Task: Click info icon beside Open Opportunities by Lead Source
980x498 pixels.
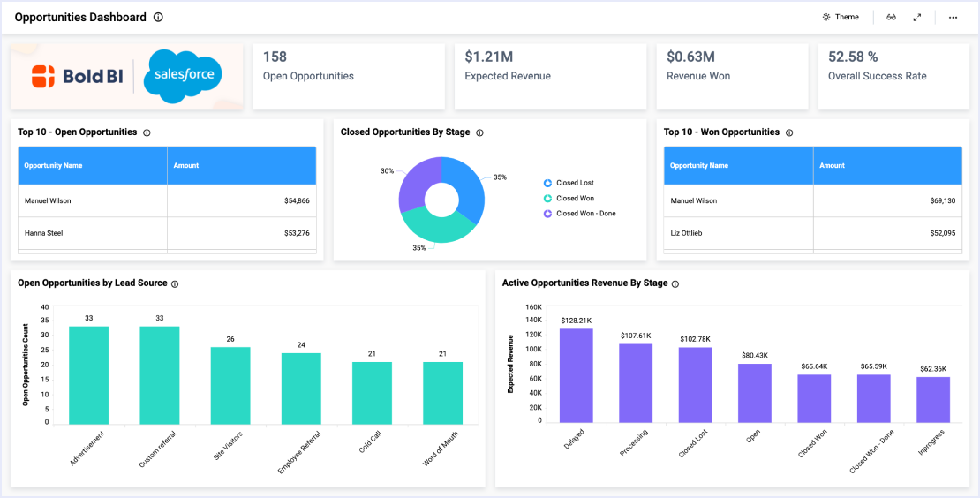Action: pyautogui.click(x=175, y=283)
